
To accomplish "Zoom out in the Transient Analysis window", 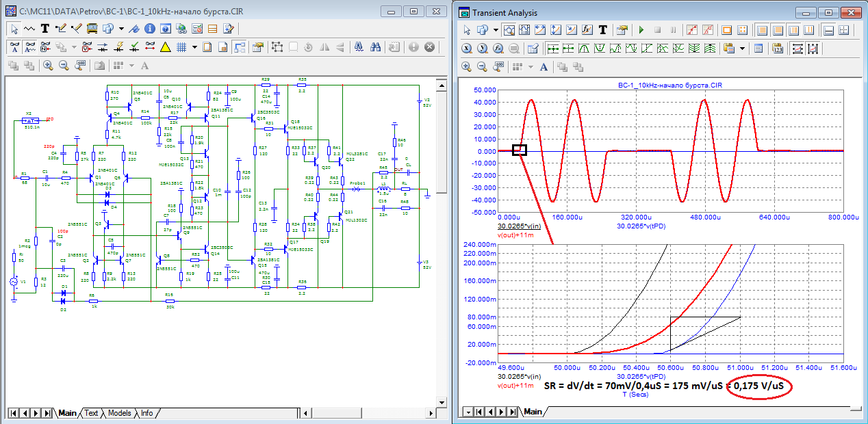I will (x=482, y=67).
